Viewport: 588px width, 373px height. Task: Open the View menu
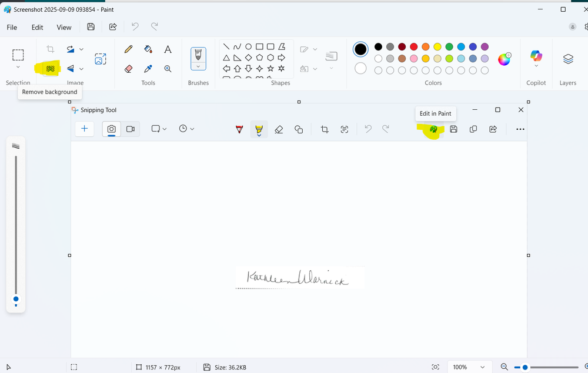point(64,27)
